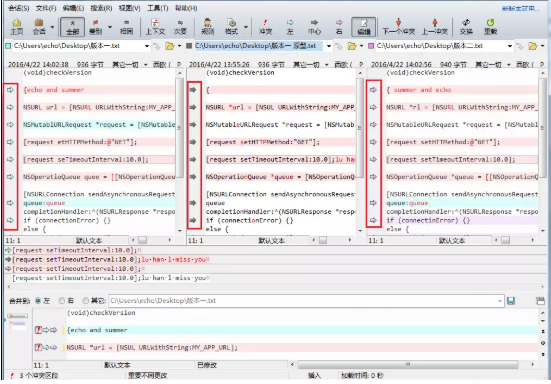Toggle the 全部 show-all filter
This screenshot has width=551, height=384.
point(72,27)
